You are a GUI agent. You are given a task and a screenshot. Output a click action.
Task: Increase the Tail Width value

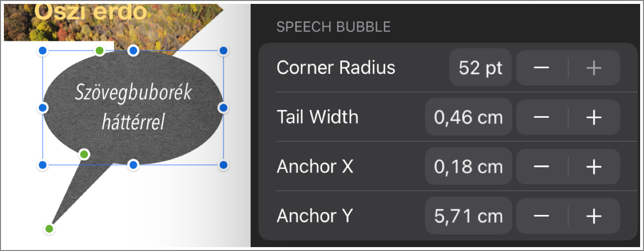(x=594, y=117)
